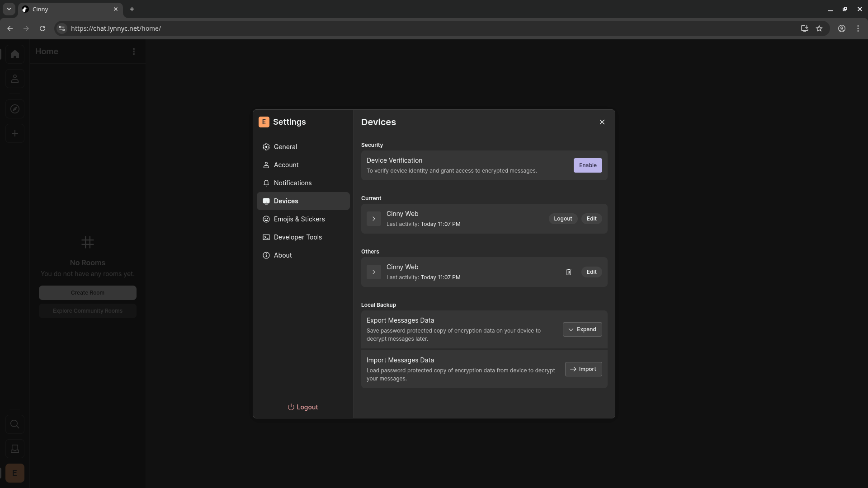868x488 pixels.
Task: Select the Devices settings section
Action: tap(303, 201)
